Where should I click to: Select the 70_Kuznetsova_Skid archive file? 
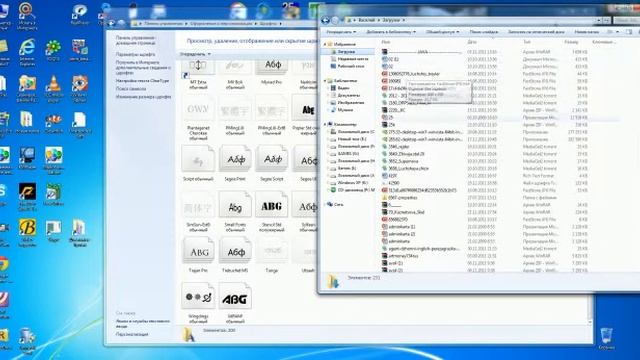pos(403,212)
